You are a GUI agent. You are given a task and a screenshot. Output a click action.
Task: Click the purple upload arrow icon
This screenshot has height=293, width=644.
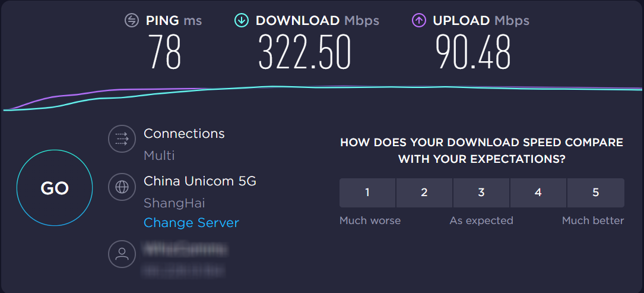(x=418, y=20)
